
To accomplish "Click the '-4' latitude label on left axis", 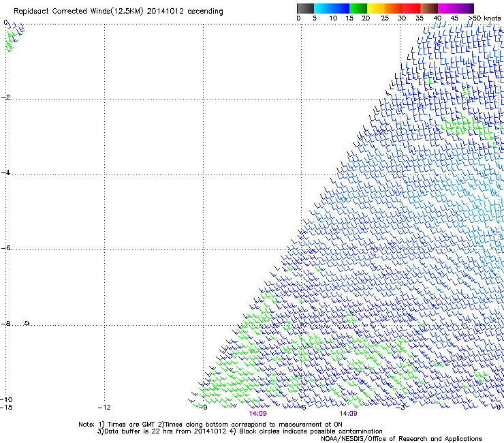I will [x=5, y=172].
